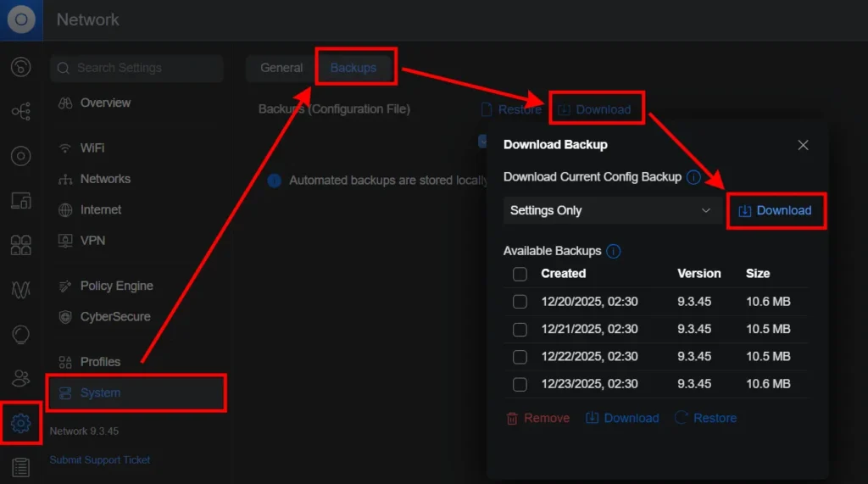Open the Backups tab
The height and width of the screenshot is (484, 868).
pyautogui.click(x=353, y=68)
